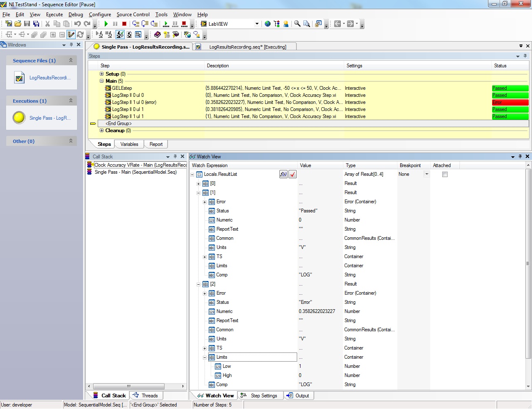Click the New Sequence File toolbar icon

point(8,24)
